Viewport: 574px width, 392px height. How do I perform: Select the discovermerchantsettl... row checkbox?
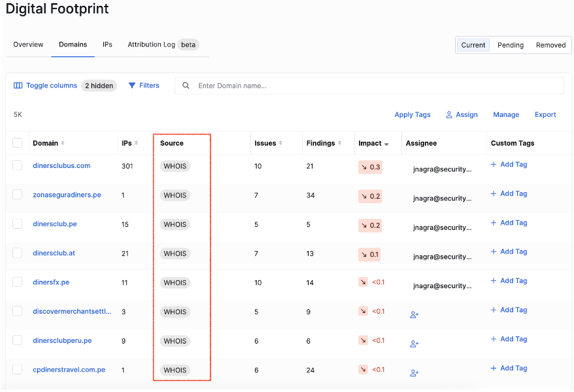(17, 311)
